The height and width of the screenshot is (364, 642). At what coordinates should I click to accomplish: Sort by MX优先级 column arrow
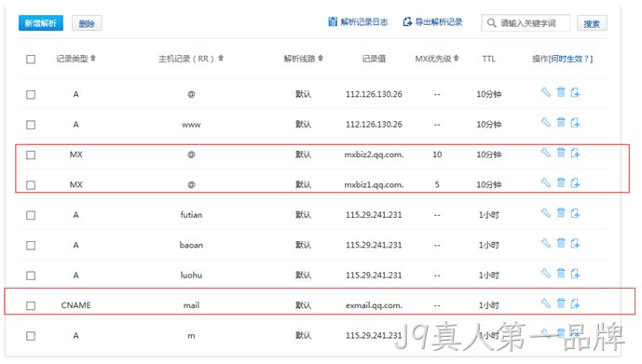(x=457, y=58)
